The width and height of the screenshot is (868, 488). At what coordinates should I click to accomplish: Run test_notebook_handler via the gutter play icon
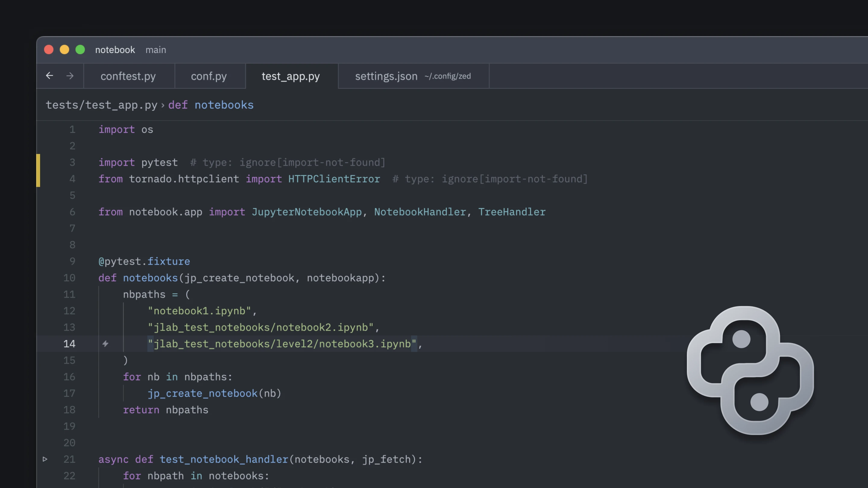[45, 459]
